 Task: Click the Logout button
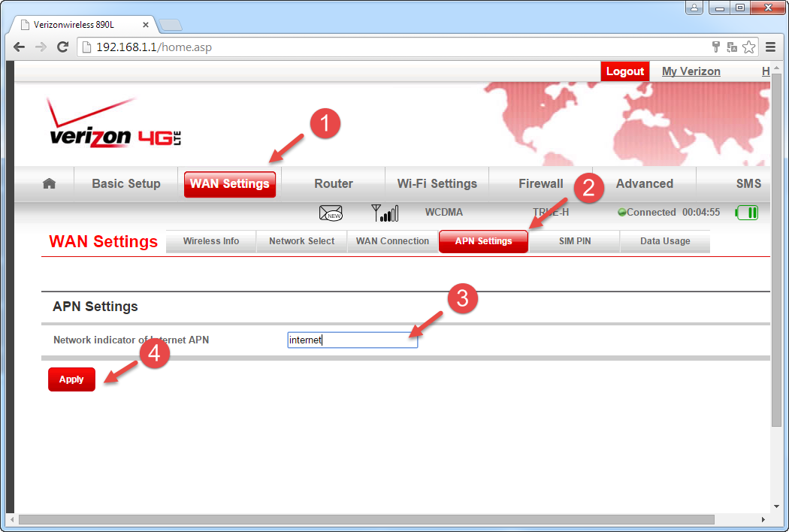(624, 71)
